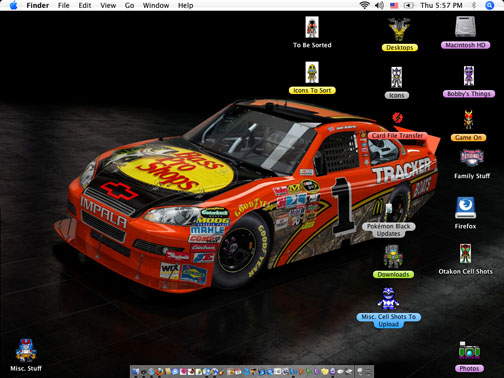Click the menu bar clock showing Thu 5:57 PM

point(441,5)
